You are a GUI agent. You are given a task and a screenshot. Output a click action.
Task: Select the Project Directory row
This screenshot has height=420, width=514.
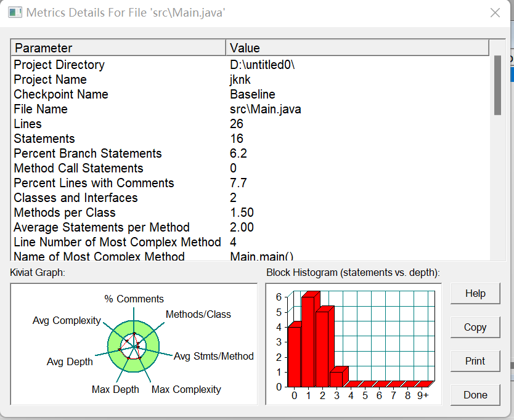click(x=251, y=65)
